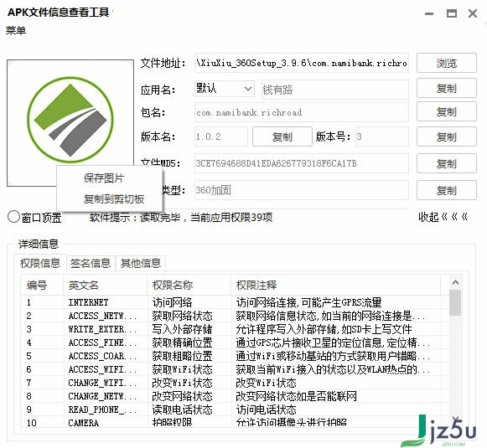Open the 菜单 menu

(x=16, y=30)
